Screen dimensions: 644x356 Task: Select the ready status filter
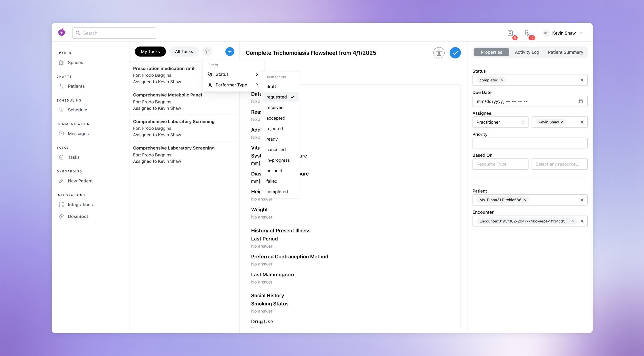(281, 139)
